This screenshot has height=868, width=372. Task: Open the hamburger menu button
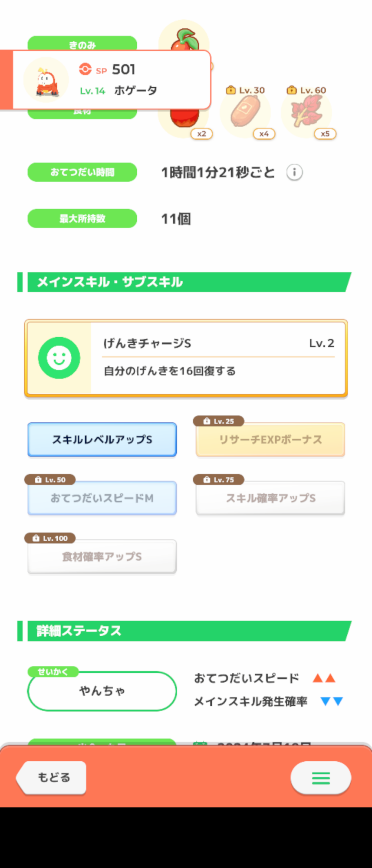click(321, 778)
